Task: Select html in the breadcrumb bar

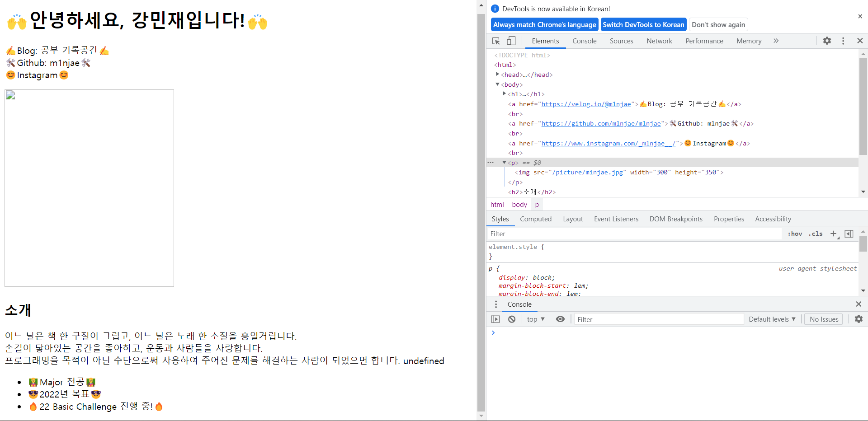Action: click(497, 205)
